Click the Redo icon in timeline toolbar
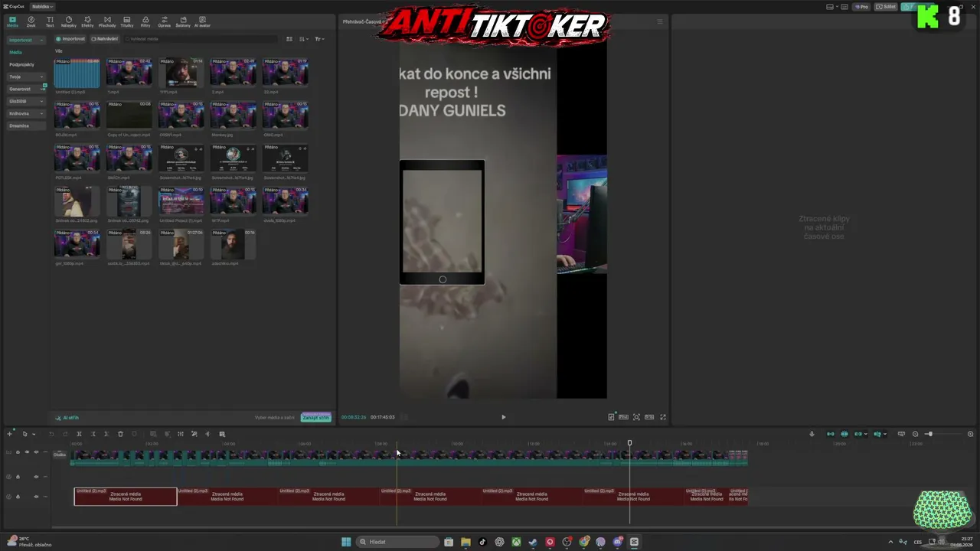The height and width of the screenshot is (551, 980). (65, 434)
